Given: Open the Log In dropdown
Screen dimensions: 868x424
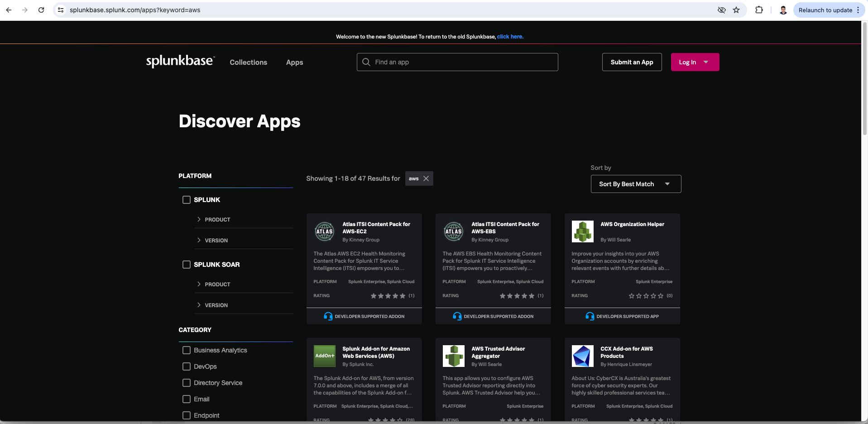Looking at the screenshot, I should point(695,62).
